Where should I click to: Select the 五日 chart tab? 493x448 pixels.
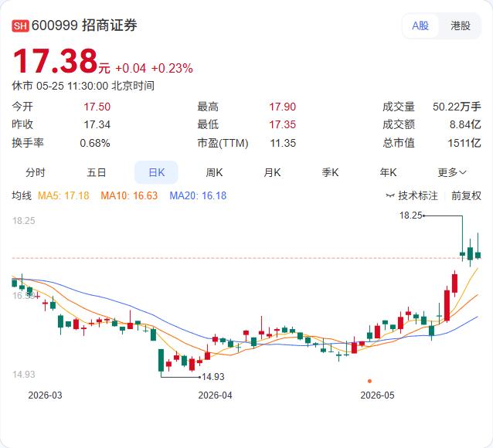pos(97,172)
